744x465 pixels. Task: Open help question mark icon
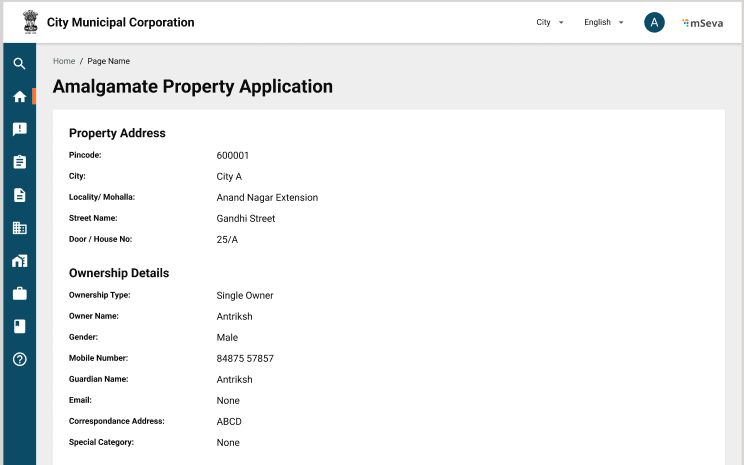pyautogui.click(x=19, y=359)
